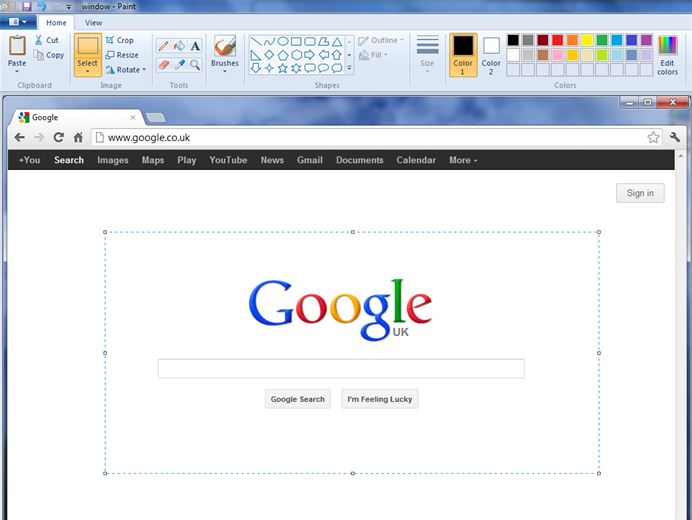
Task: Open the Brushes dropdown arrow
Action: [x=225, y=71]
